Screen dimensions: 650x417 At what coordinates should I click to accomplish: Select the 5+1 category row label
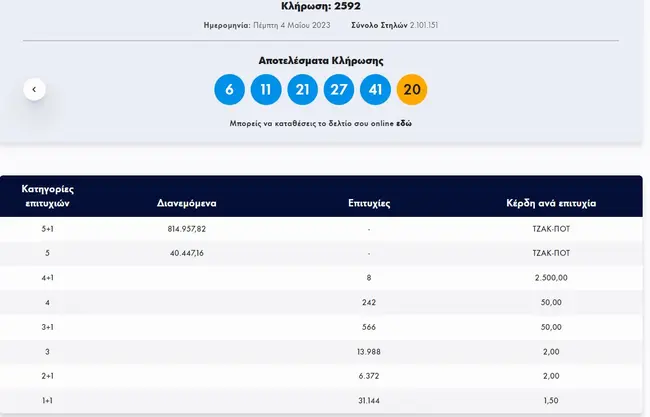47,229
